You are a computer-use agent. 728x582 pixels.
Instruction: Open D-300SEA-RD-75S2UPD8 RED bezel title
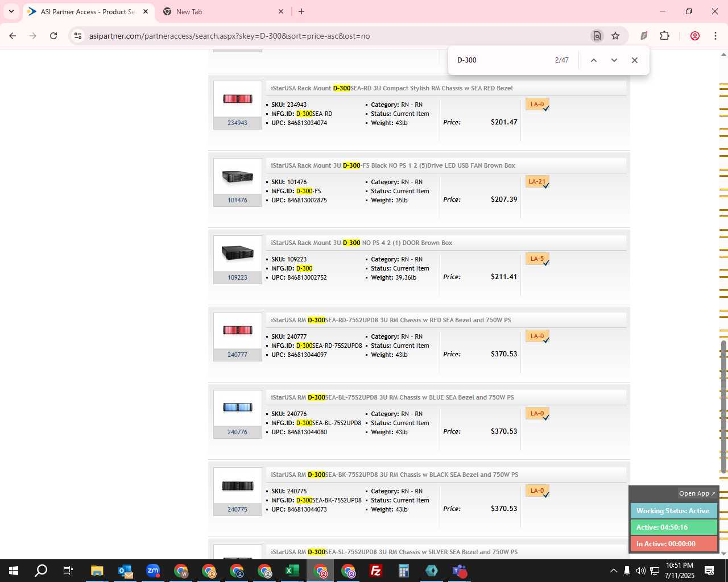point(391,320)
